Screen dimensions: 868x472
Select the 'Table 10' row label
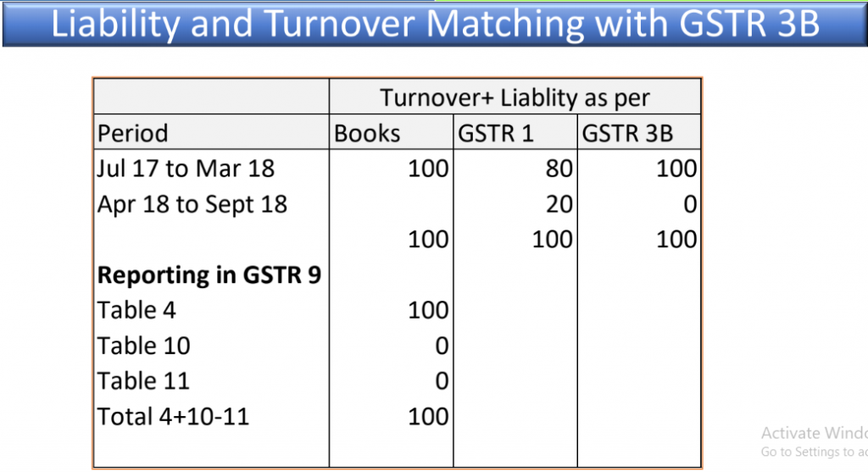pyautogui.click(x=143, y=346)
